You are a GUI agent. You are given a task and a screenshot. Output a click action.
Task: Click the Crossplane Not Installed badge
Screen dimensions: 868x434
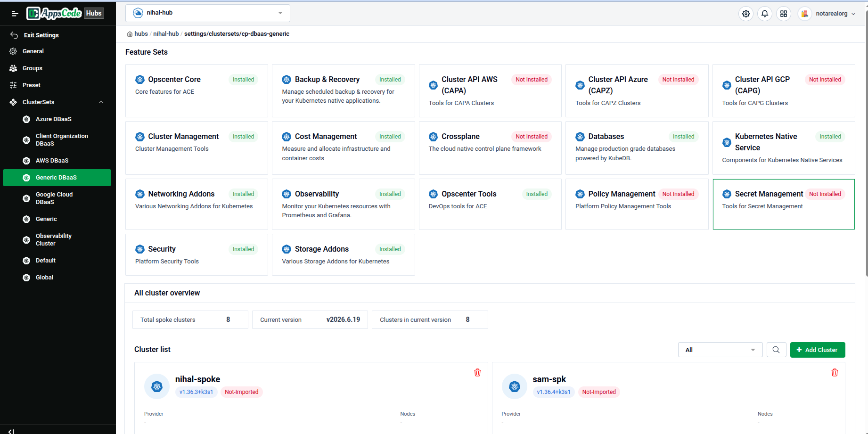tap(532, 137)
